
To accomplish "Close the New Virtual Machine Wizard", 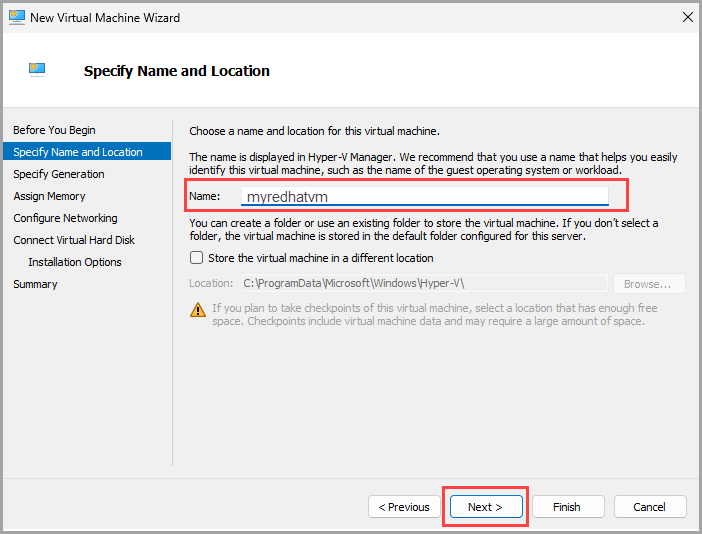I will point(688,17).
